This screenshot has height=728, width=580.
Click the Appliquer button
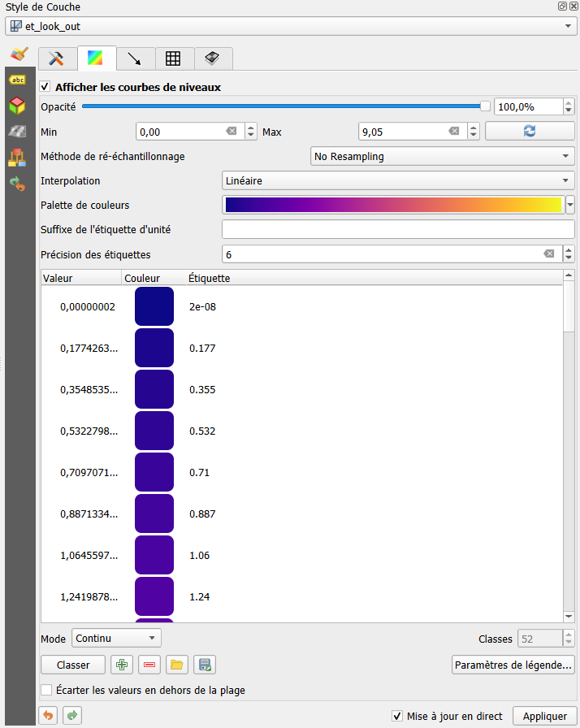point(544,716)
